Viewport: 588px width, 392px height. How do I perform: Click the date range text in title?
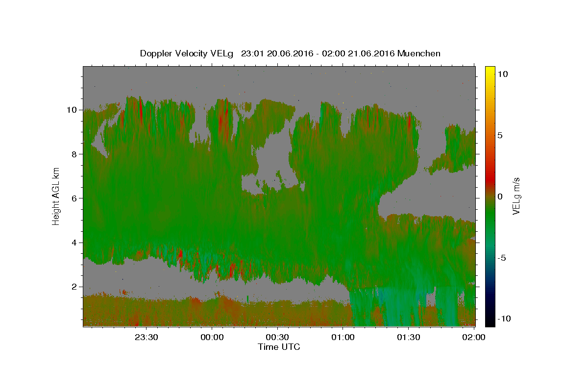[x=318, y=53]
